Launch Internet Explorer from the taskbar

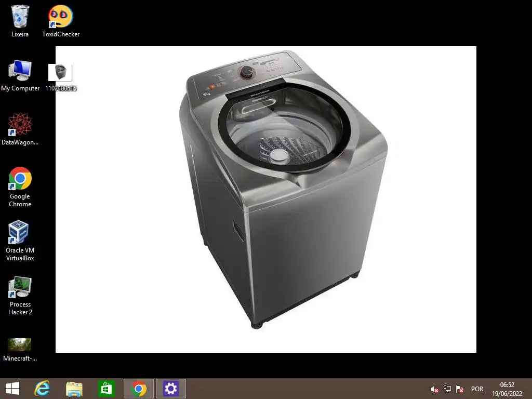tap(42, 389)
